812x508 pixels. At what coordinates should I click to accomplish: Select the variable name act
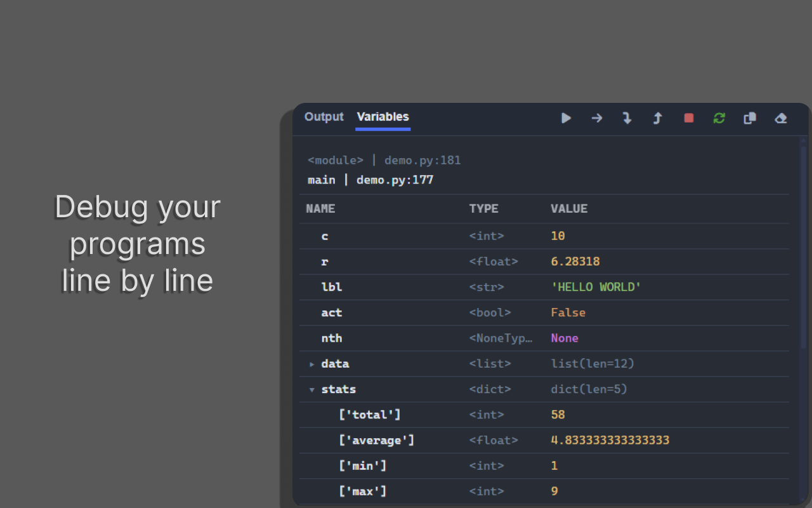332,312
